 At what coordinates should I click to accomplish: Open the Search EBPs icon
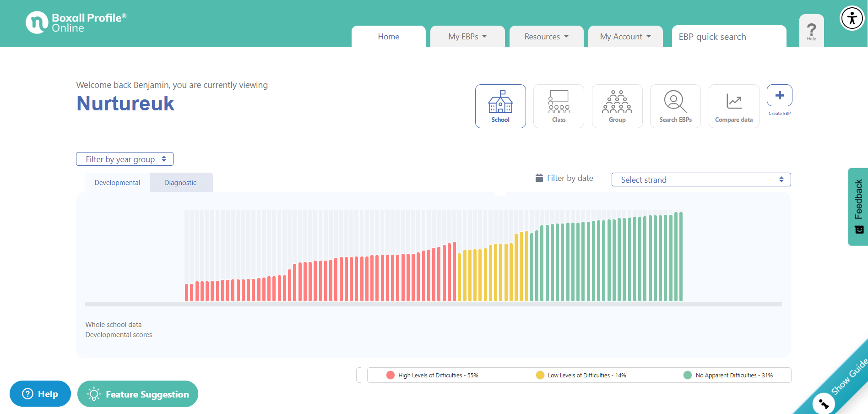tap(675, 106)
